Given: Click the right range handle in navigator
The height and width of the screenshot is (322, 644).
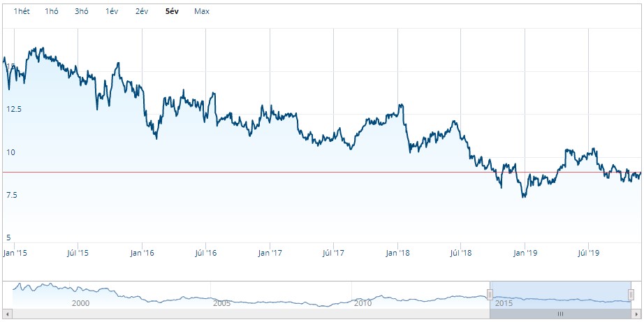Looking at the screenshot, I should tap(631, 295).
